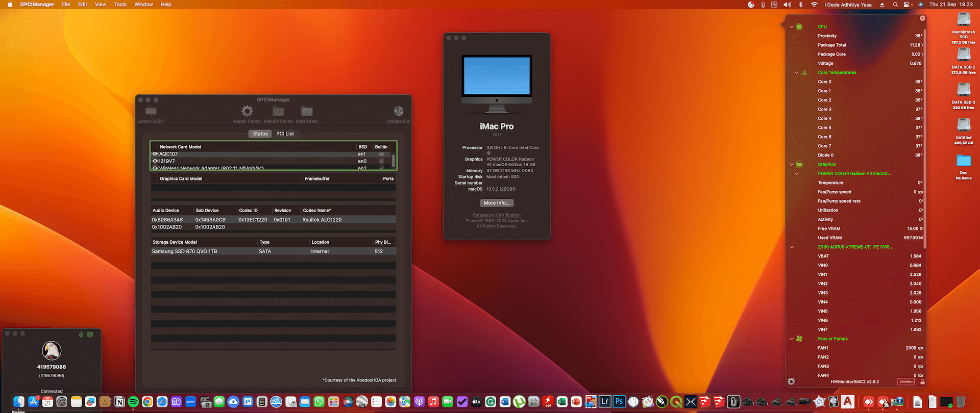Open WhatsApp from the Dock
Image resolution: width=980 pixels, height=413 pixels.
tap(319, 402)
